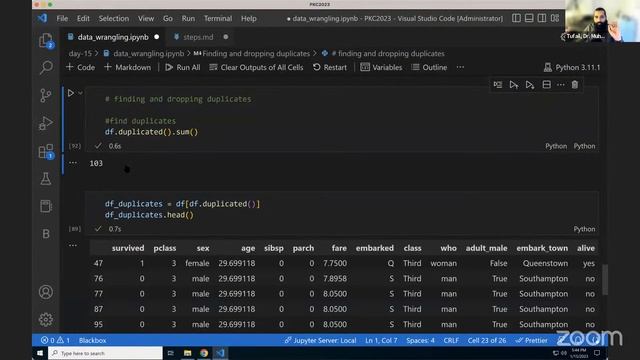The image size is (640, 360).
Task: Open the Variables panel
Action: coord(381,67)
